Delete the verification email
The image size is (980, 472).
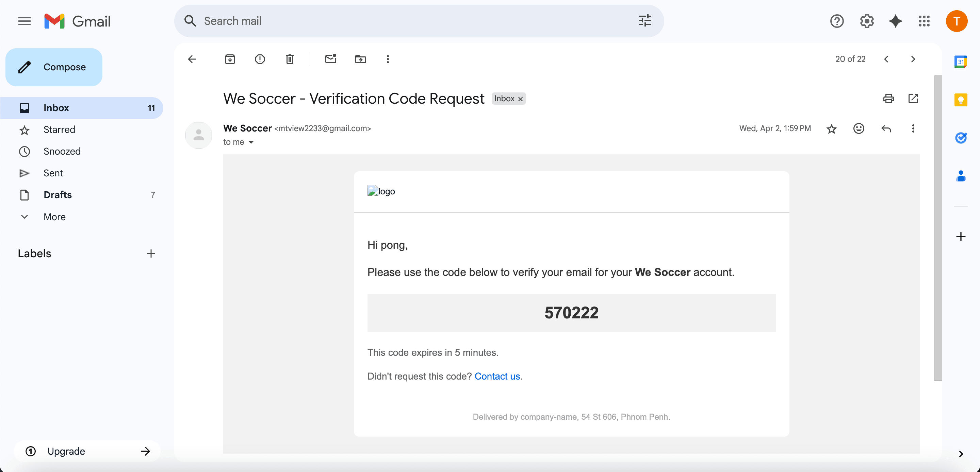click(x=290, y=59)
